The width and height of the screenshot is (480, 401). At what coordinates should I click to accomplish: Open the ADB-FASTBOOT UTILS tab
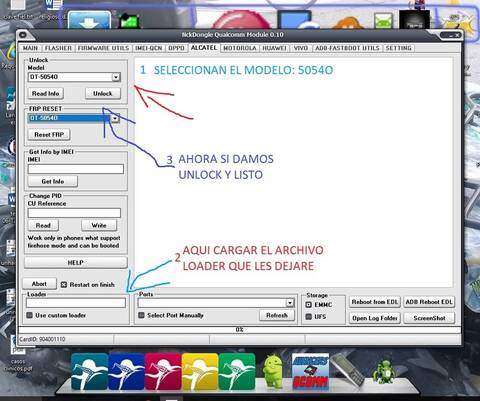point(347,48)
